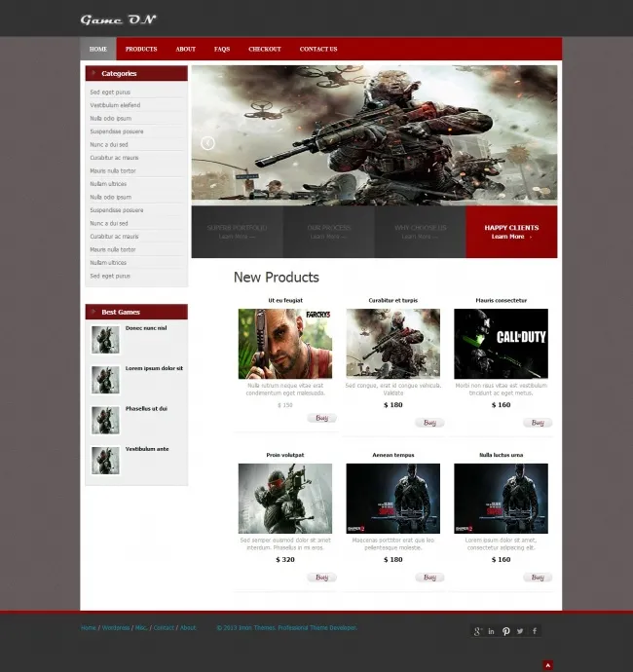
Task: Open the Facebook icon in the footer
Action: tap(535, 631)
